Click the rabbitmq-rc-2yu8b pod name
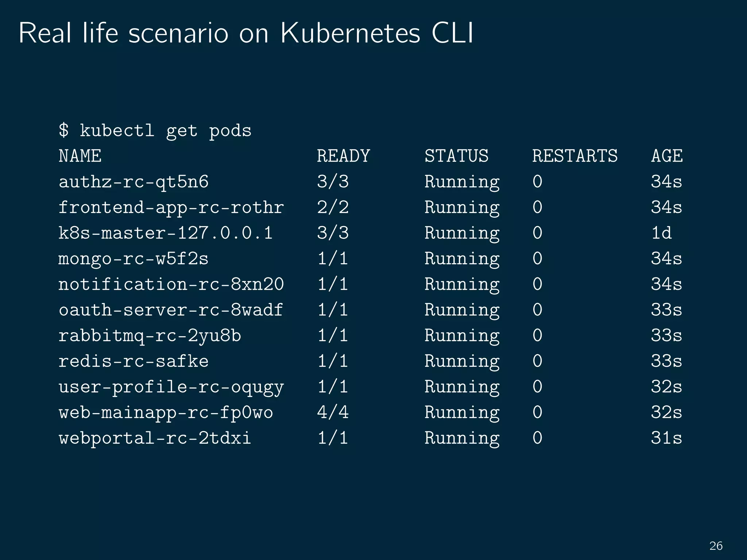 [150, 336]
